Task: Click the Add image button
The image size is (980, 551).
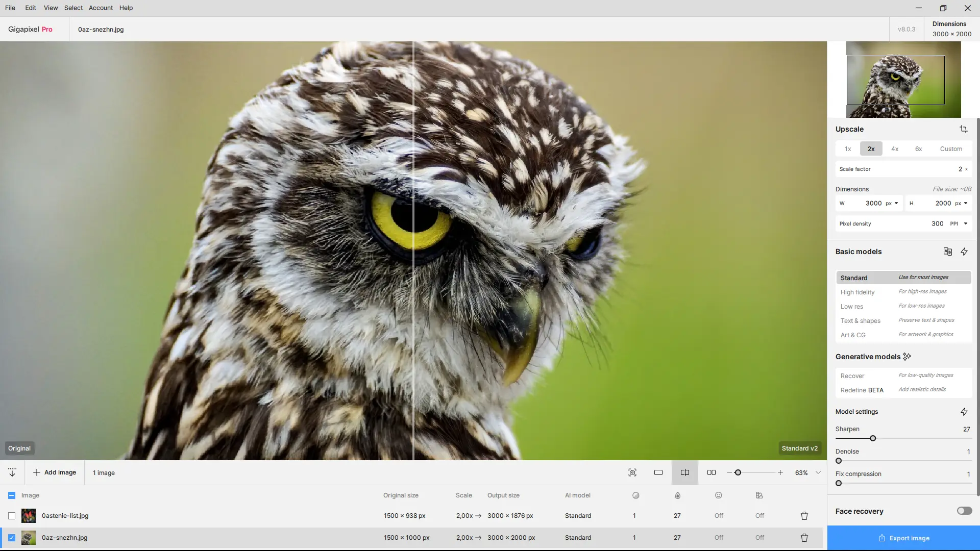Action: pos(55,472)
